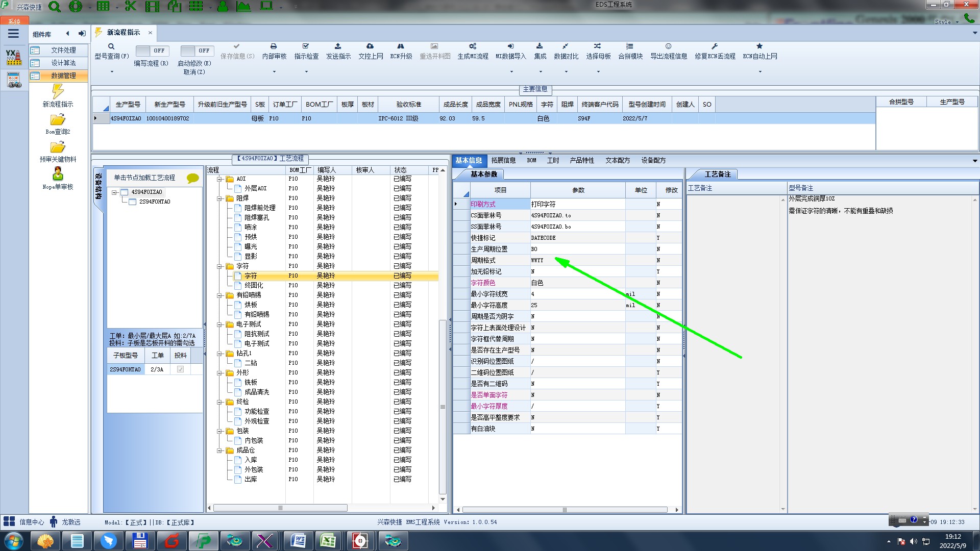Click the 发送指示 toolbar icon
Image resolution: width=980 pixels, height=551 pixels.
338,46
